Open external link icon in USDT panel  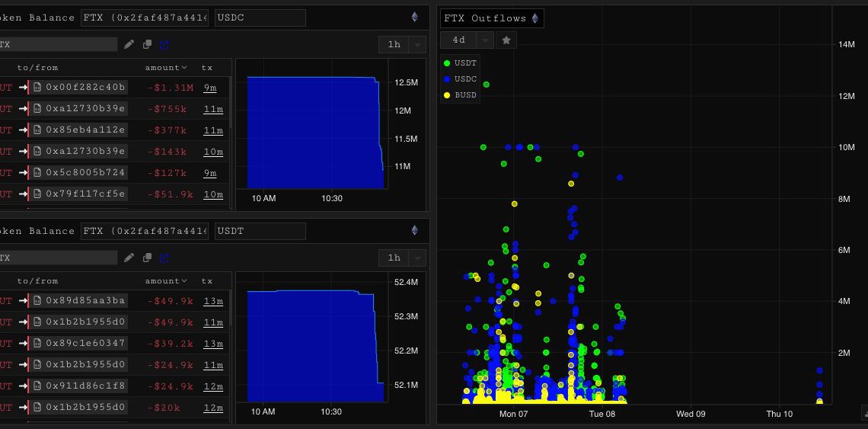point(164,258)
